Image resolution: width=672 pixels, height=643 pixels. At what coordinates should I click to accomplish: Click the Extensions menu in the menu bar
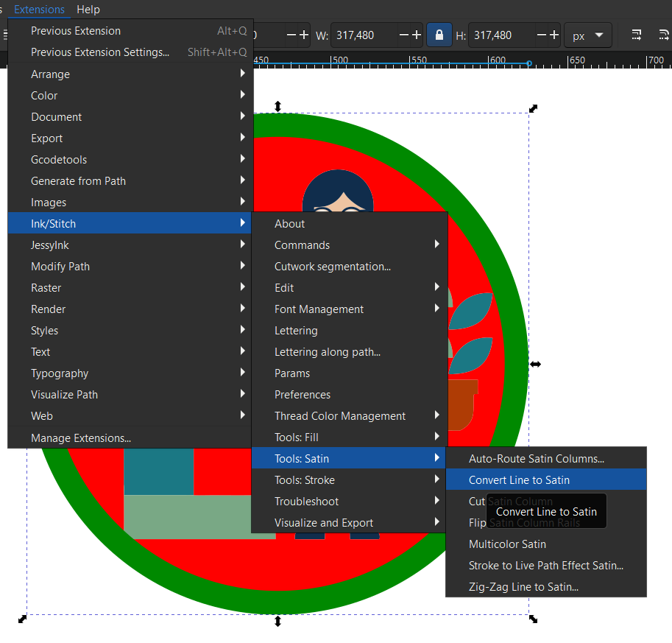[39, 10]
